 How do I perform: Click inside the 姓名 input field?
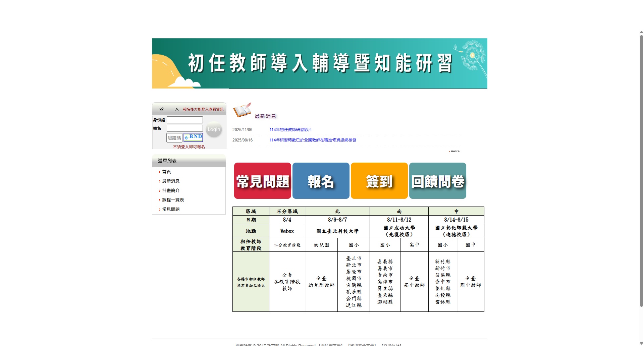click(x=184, y=128)
